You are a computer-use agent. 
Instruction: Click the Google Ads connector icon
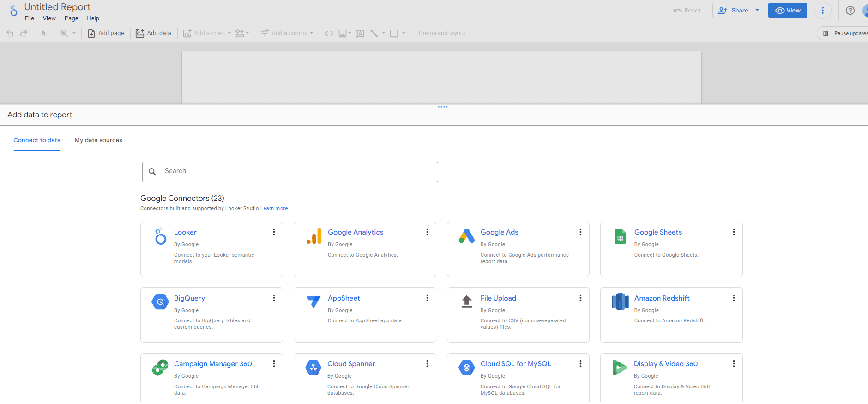[467, 236]
